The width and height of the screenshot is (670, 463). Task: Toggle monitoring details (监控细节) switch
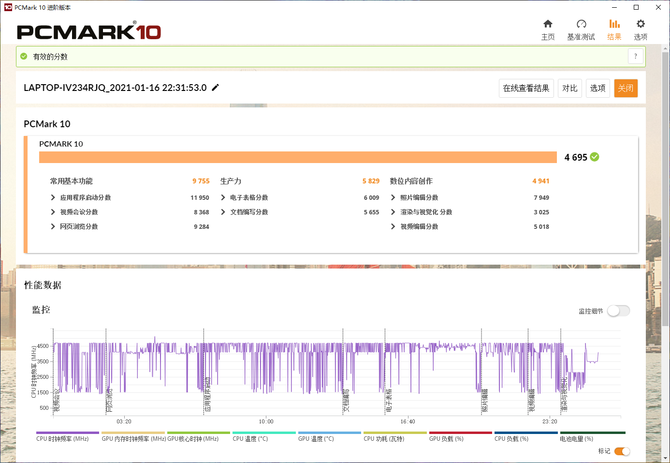coord(619,311)
